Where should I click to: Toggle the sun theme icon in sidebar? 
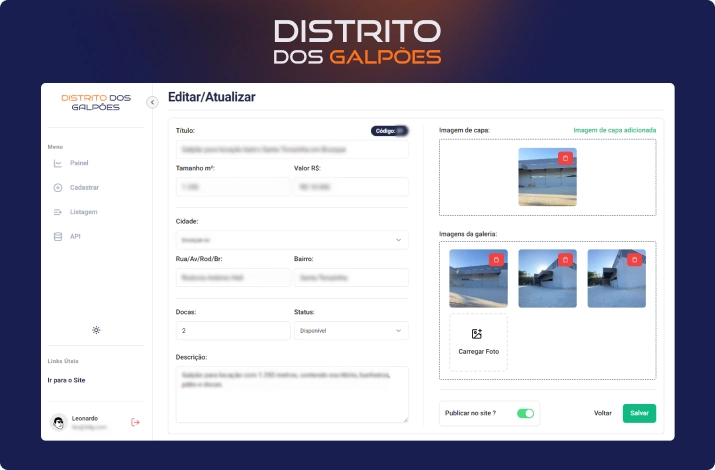[96, 330]
